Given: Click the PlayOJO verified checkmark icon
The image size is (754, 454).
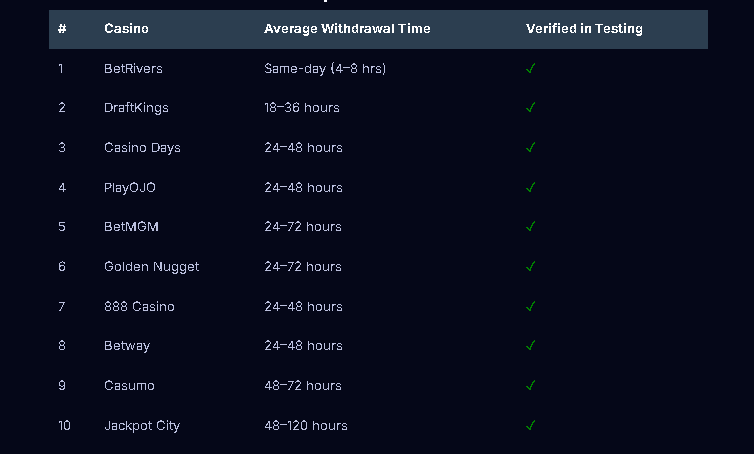Looking at the screenshot, I should point(531,187).
